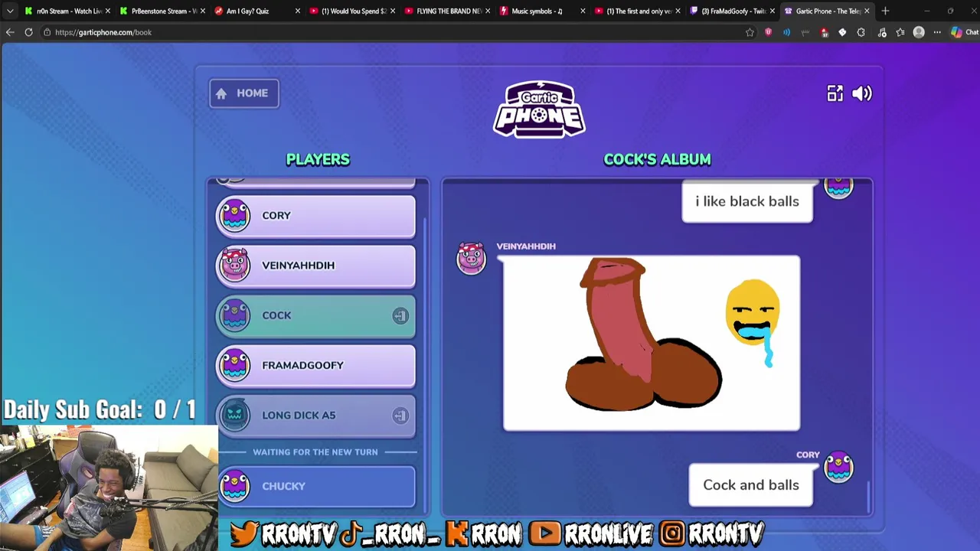Click the left-arrow icon on COCK row
980x551 pixels.
point(400,316)
